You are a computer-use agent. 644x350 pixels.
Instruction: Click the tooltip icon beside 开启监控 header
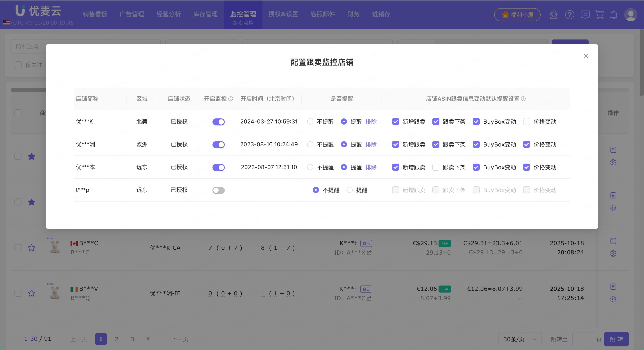[230, 99]
